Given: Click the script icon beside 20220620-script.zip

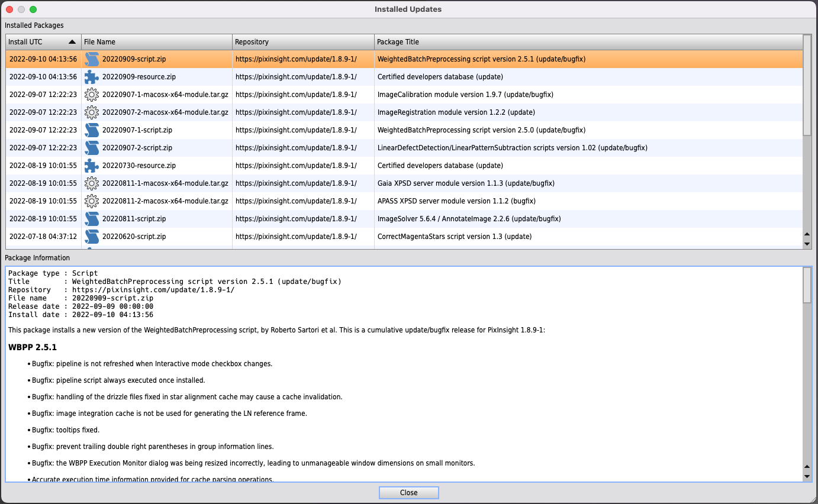Looking at the screenshot, I should pyautogui.click(x=91, y=237).
